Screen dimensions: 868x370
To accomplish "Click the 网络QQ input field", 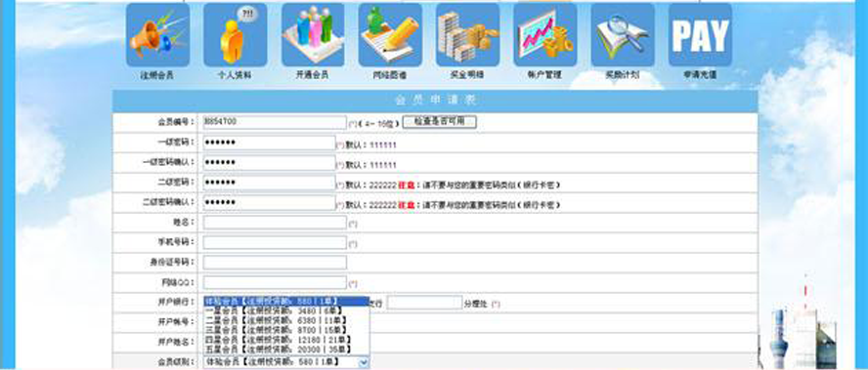I will (x=275, y=282).
